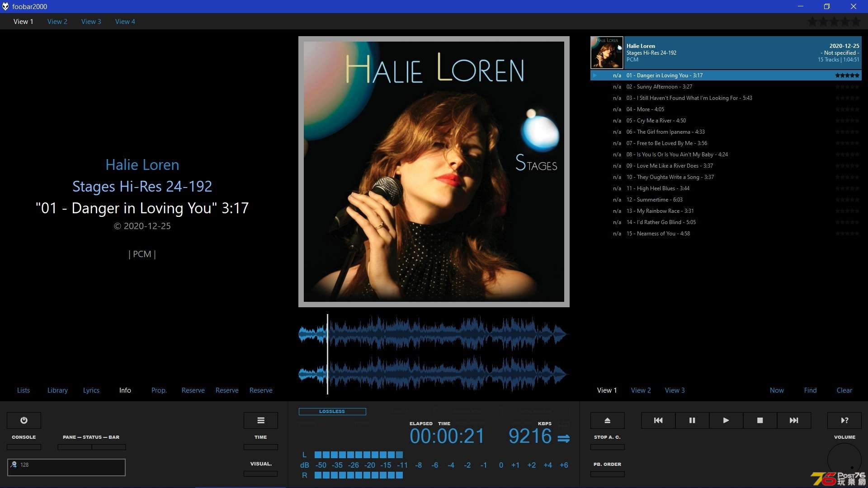Select track 12 - Summertime
The height and width of the screenshot is (488, 868).
(x=726, y=200)
